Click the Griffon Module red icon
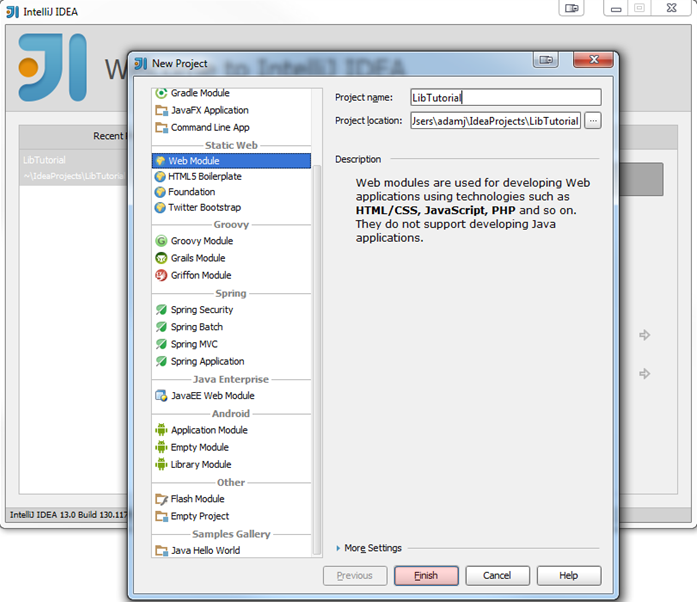The height and width of the screenshot is (602, 698). coord(161,275)
